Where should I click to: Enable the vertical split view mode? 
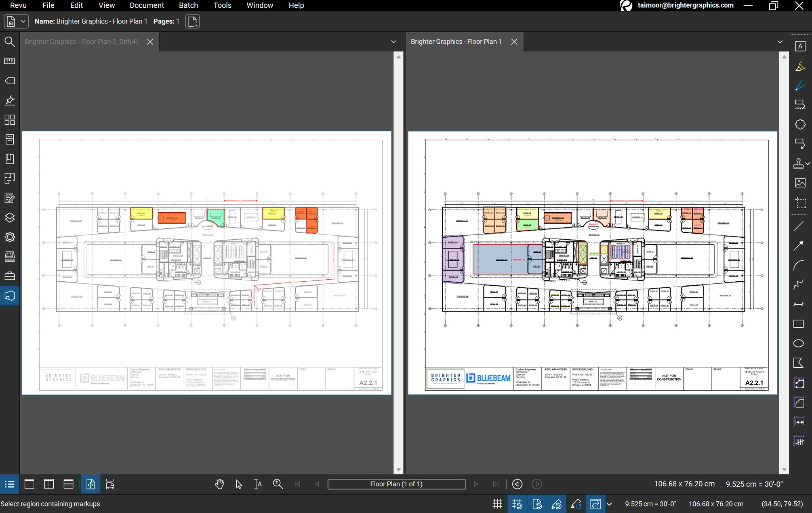49,484
